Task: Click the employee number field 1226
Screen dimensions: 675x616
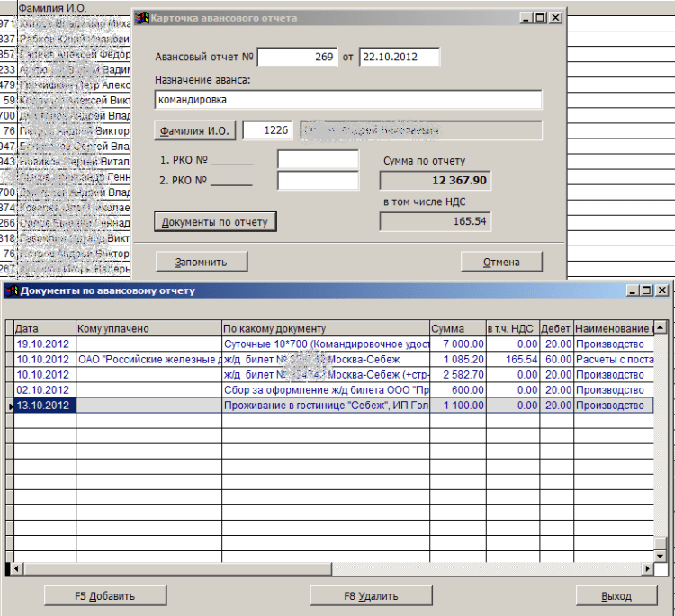Action: tap(268, 130)
